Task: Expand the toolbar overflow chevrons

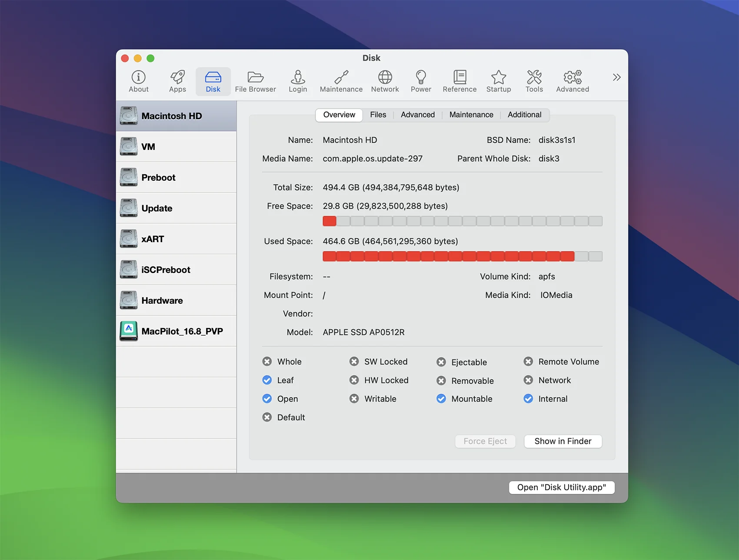Action: click(x=616, y=77)
